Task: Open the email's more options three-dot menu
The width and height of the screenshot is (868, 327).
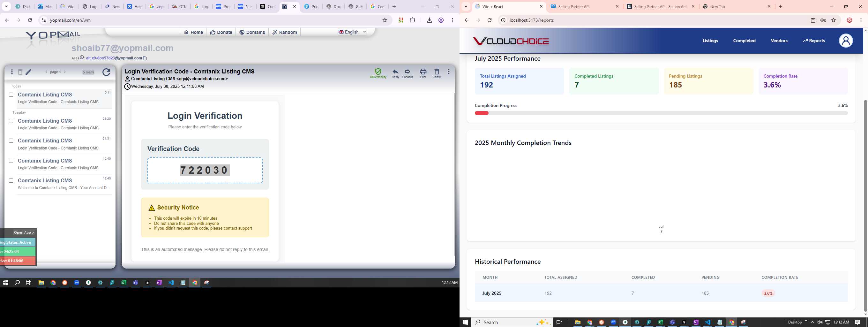Action: (448, 72)
